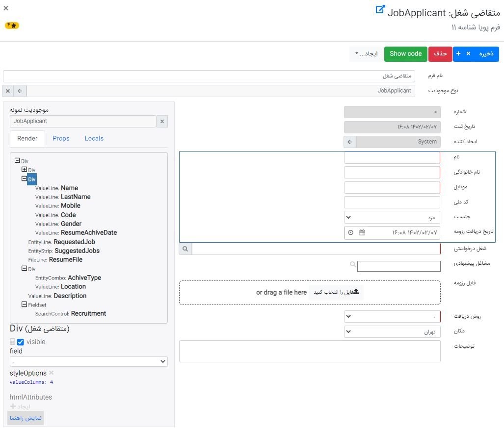Click calculator icon beside visible checkbox
This screenshot has width=504, height=431.
tap(13, 342)
